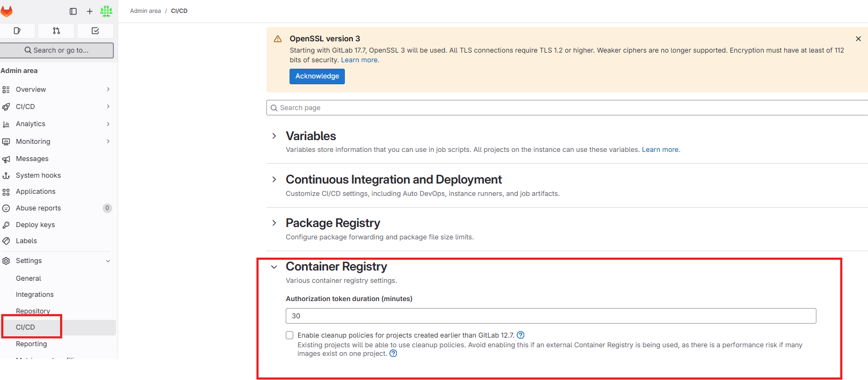
Task: Click the OpenSSL warning triangle icon
Action: pyautogui.click(x=278, y=39)
